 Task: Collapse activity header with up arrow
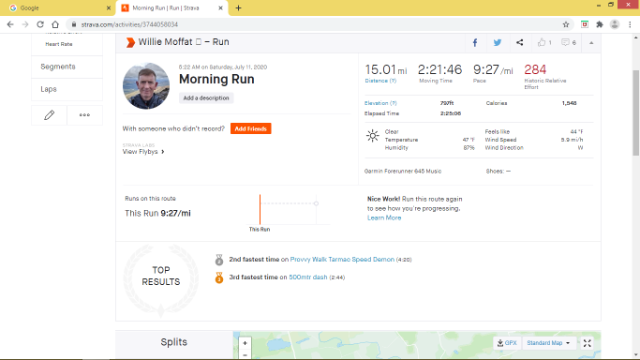(591, 43)
